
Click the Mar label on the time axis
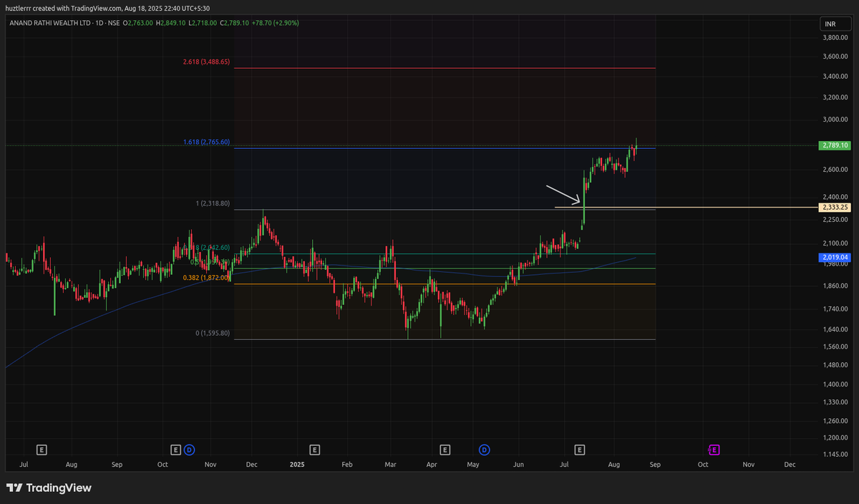pos(390,465)
